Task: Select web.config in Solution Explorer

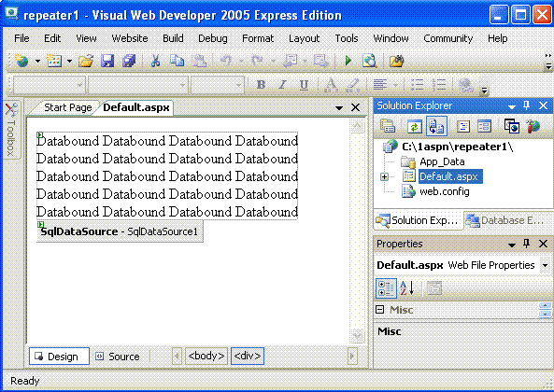Action: click(445, 191)
